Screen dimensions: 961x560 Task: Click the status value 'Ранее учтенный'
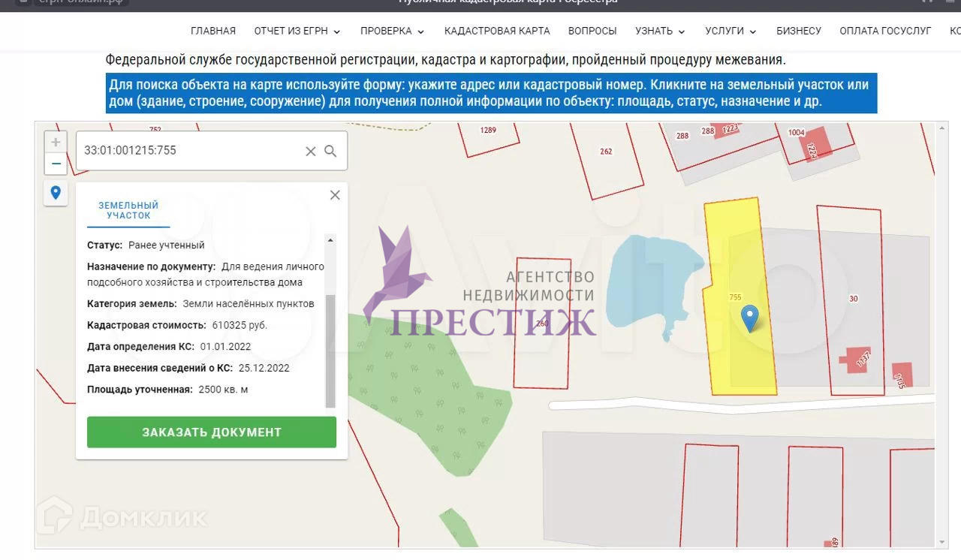(x=167, y=245)
